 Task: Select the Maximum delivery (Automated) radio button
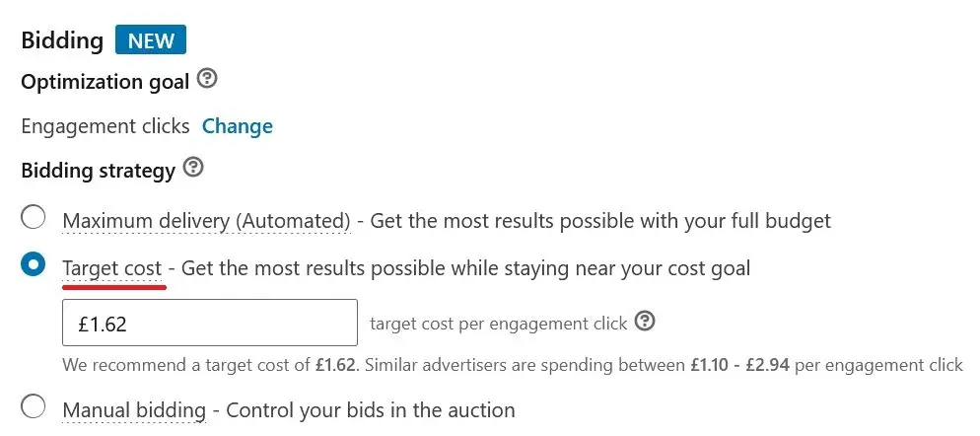click(x=33, y=218)
